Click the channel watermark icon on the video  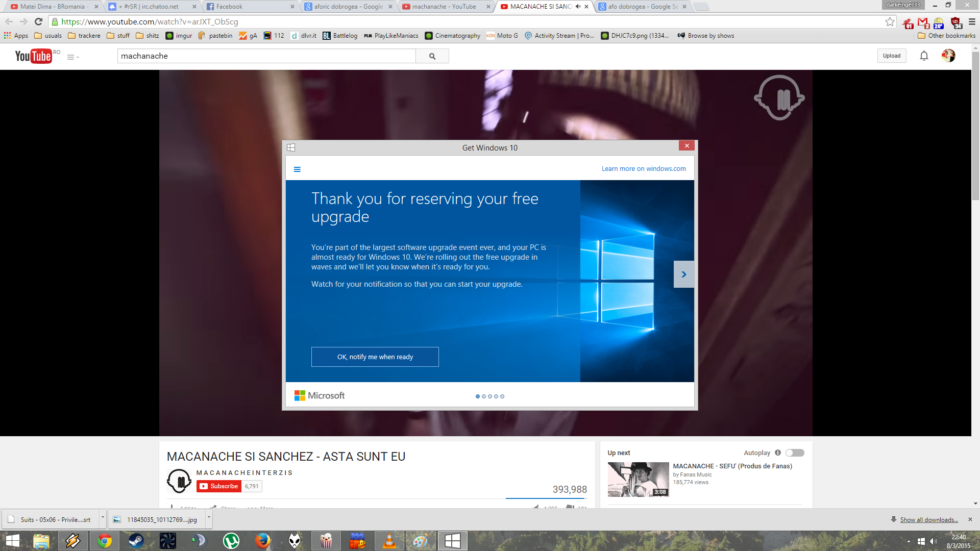pyautogui.click(x=779, y=98)
